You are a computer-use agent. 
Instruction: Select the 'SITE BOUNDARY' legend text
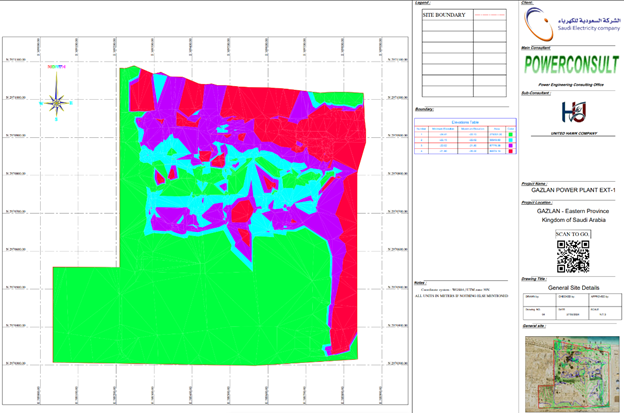click(x=444, y=15)
